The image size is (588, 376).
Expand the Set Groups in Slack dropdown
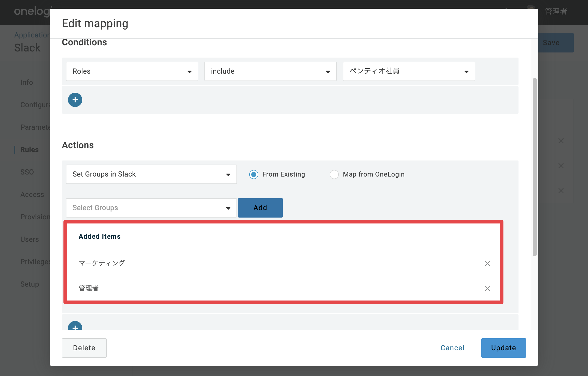[x=151, y=174]
